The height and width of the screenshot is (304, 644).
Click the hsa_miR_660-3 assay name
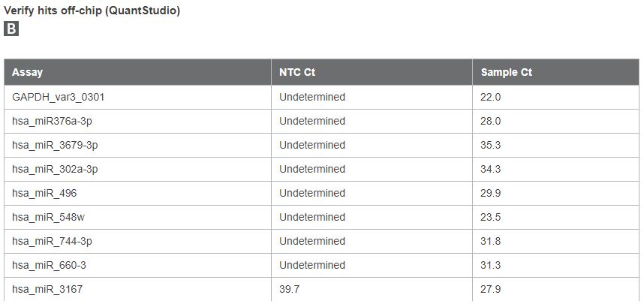pos(49,265)
